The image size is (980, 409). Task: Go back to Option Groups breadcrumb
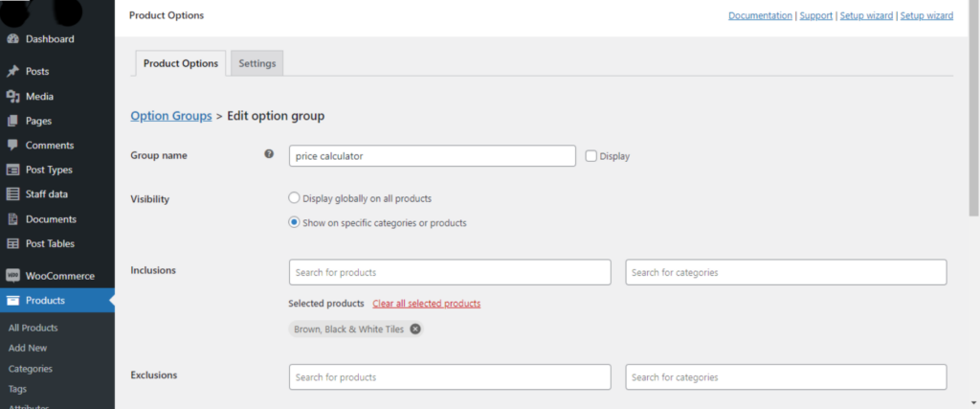171,116
